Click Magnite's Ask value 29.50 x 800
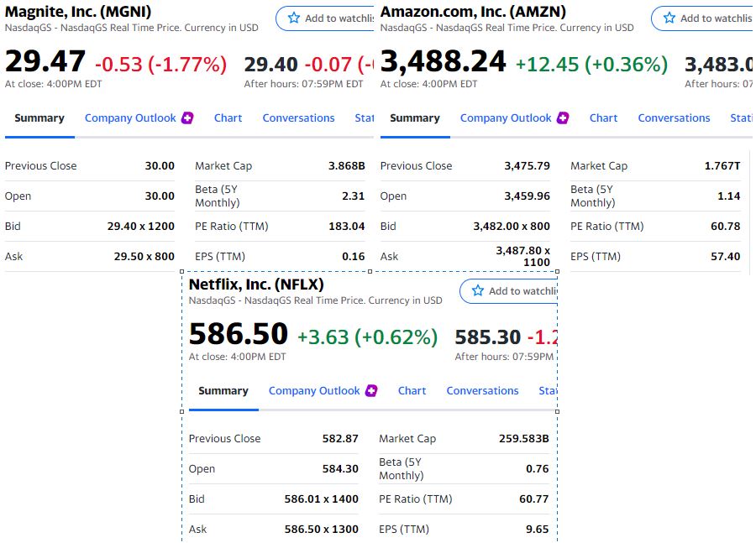 point(144,256)
